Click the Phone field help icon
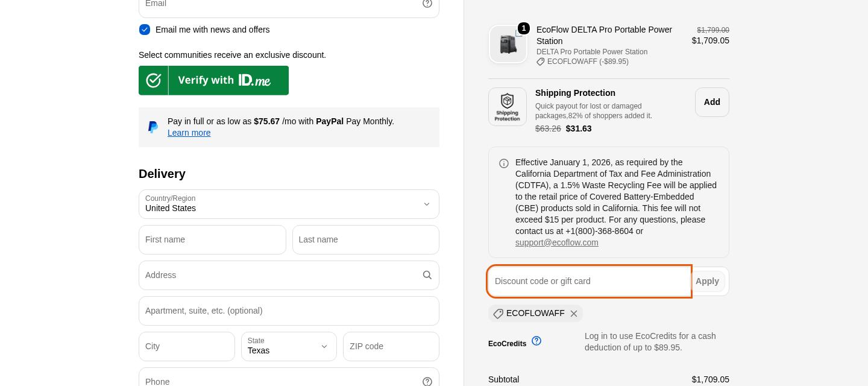Image resolution: width=868 pixels, height=386 pixels. (427, 382)
